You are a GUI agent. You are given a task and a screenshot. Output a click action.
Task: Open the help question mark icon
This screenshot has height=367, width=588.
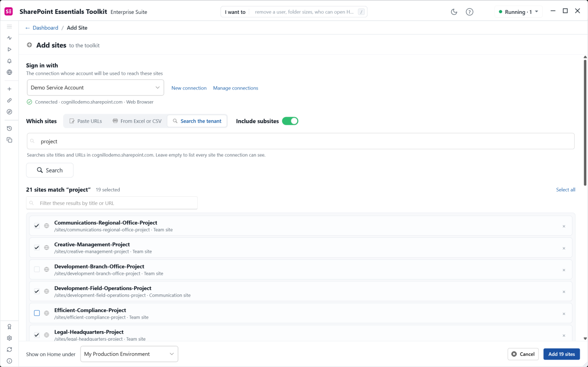click(x=469, y=12)
